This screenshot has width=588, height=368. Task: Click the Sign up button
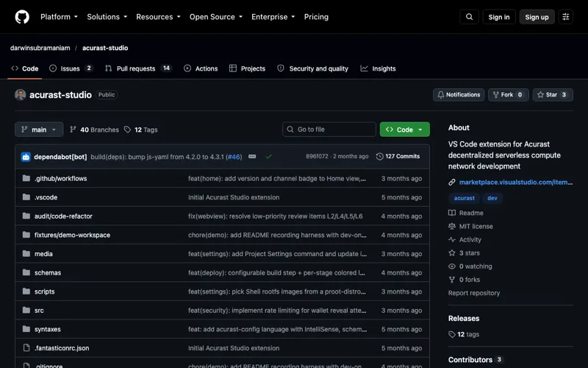coord(537,17)
